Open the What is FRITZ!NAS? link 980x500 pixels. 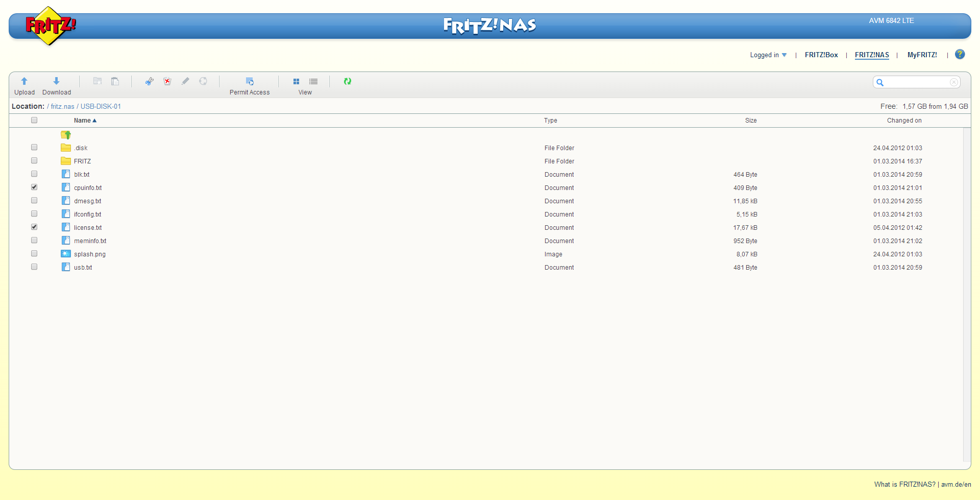tap(905, 485)
